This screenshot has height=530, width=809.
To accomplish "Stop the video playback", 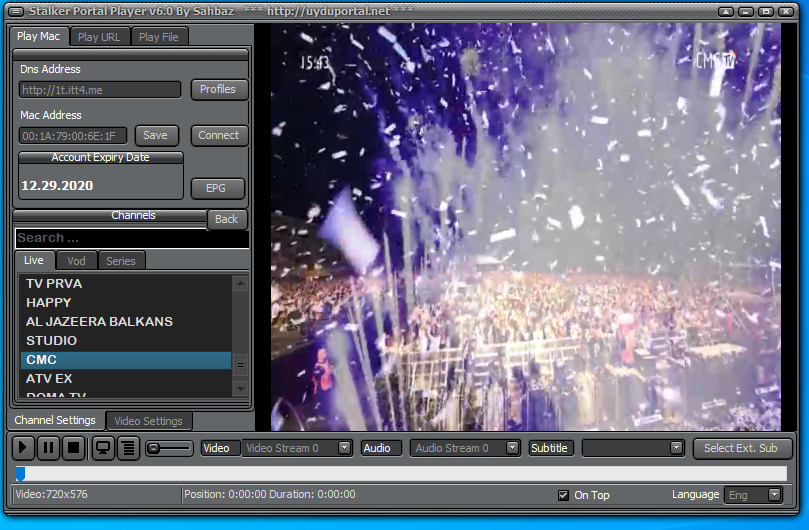I will coord(73,447).
